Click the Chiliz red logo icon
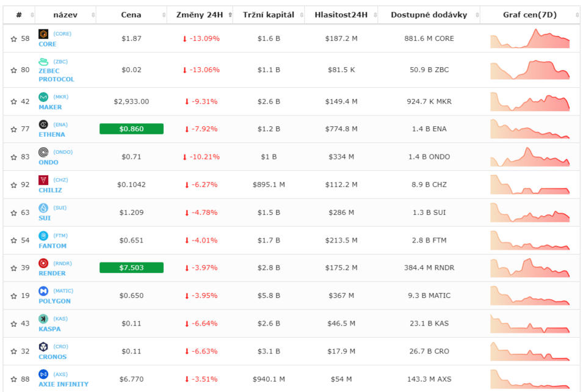 tap(43, 180)
